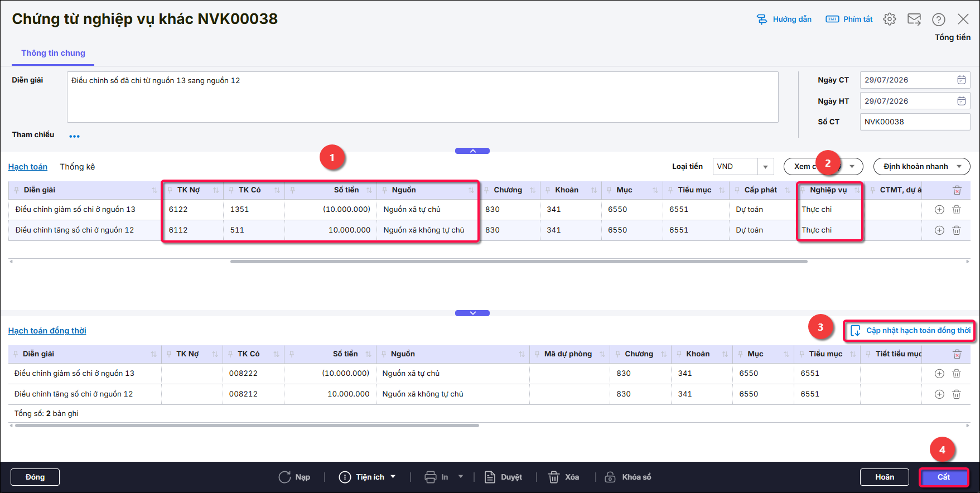
Task: Open Định khoản nhanh dropdown
Action: [921, 167]
